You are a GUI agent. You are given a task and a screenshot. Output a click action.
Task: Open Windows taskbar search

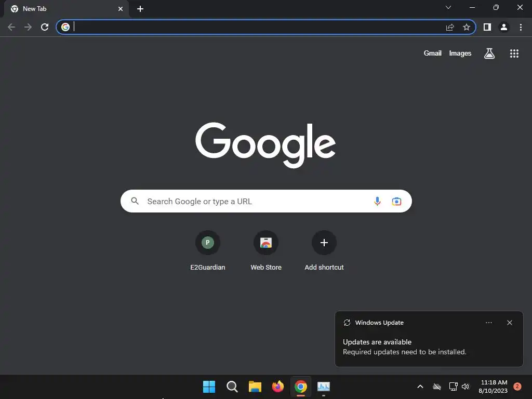232,387
